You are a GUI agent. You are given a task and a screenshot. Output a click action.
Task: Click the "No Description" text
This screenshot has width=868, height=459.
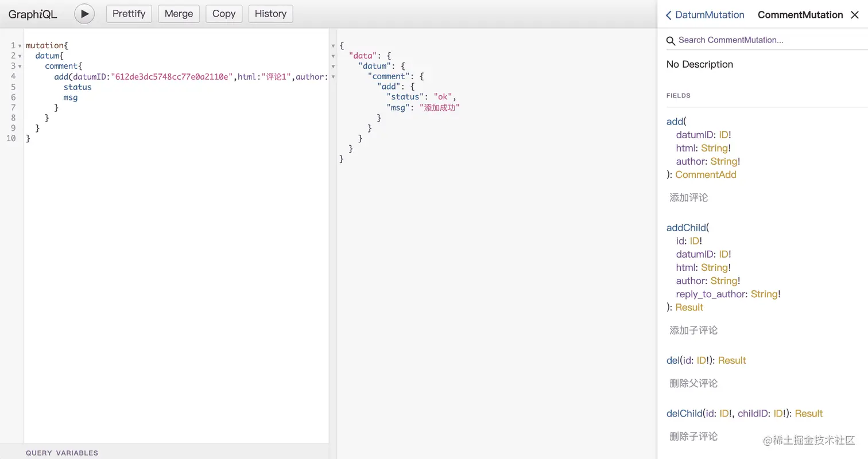pos(700,64)
